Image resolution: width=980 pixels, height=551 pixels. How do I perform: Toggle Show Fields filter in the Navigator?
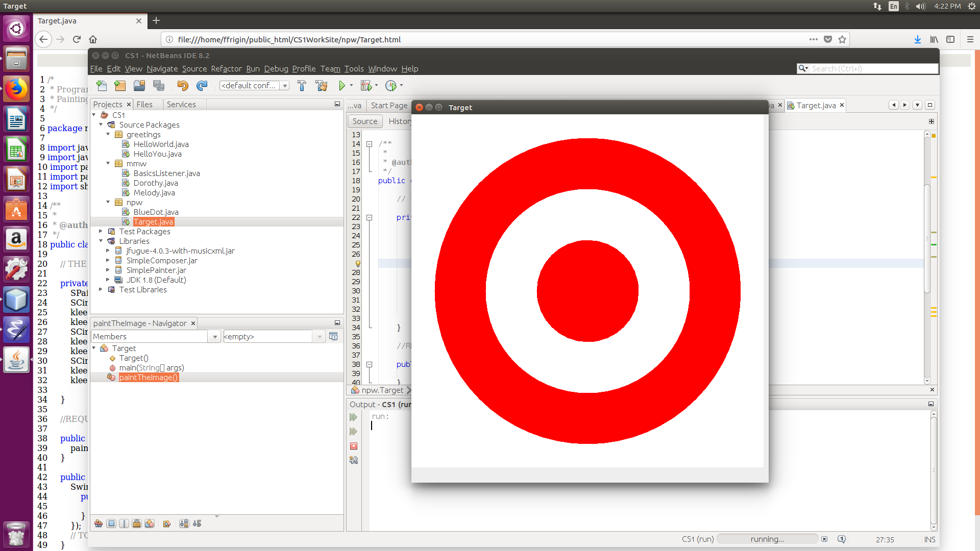[111, 523]
